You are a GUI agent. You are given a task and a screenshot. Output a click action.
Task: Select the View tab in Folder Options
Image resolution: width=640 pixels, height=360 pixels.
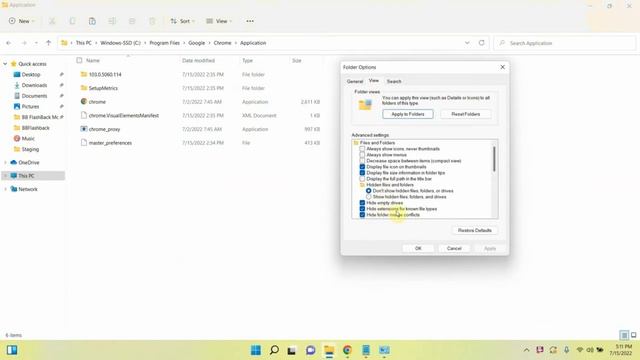click(374, 81)
